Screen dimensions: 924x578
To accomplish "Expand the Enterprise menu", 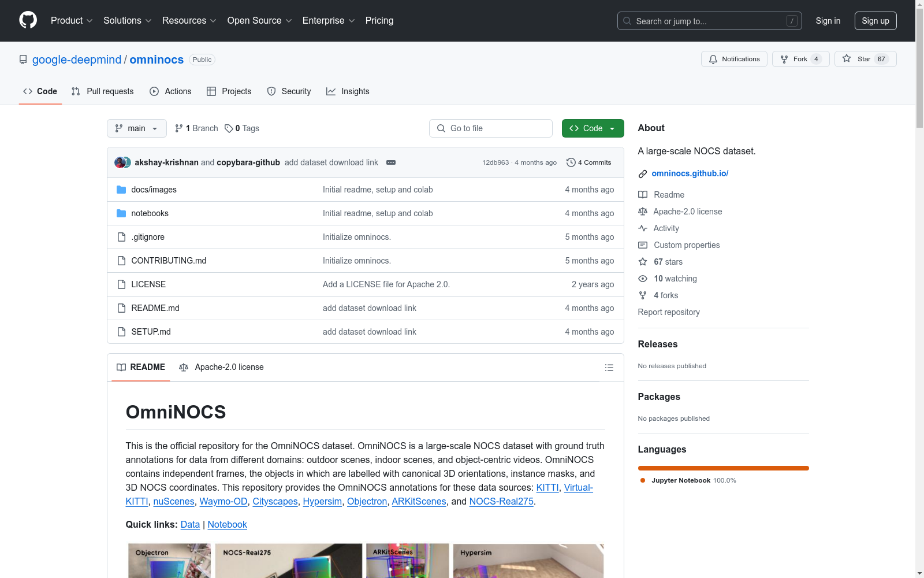I will [329, 20].
